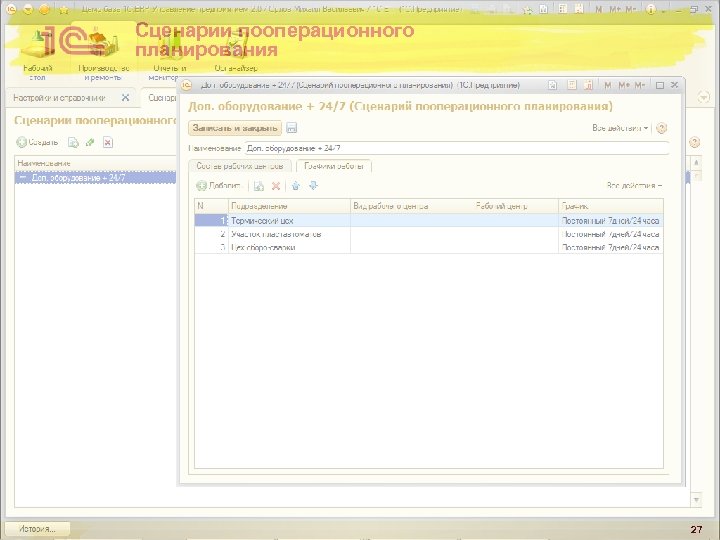The width and height of the screenshot is (720, 540).
Task: Delete the selected schedule row with red X
Action: 276,186
